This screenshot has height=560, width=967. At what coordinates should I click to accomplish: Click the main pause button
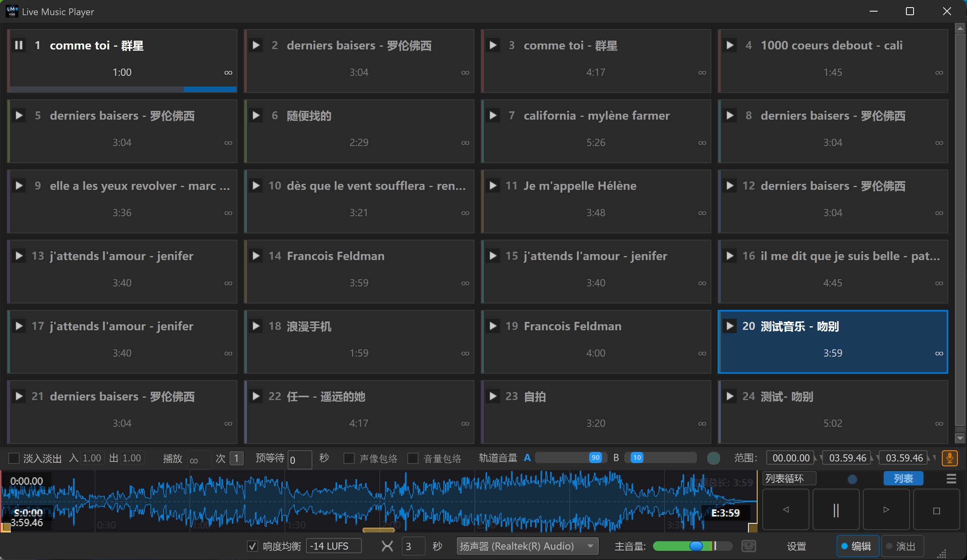tap(836, 510)
